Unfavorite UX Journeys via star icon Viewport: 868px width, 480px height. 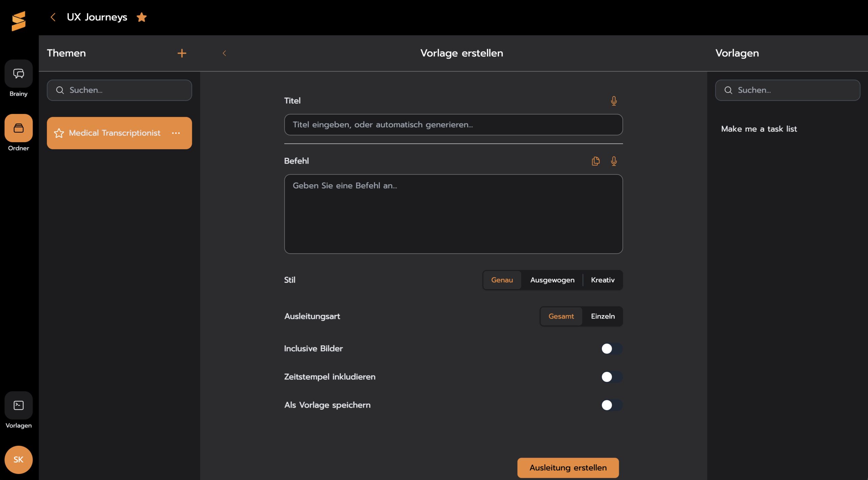point(141,17)
